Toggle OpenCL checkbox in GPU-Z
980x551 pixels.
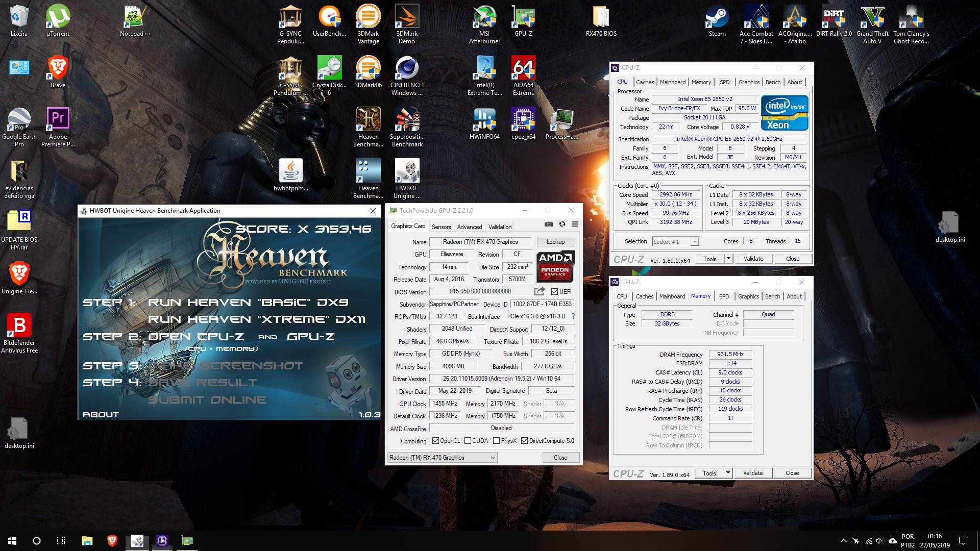tap(435, 441)
